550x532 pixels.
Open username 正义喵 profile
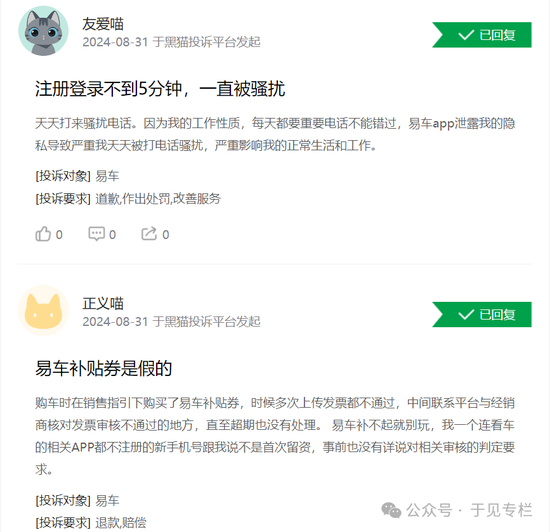click(103, 304)
